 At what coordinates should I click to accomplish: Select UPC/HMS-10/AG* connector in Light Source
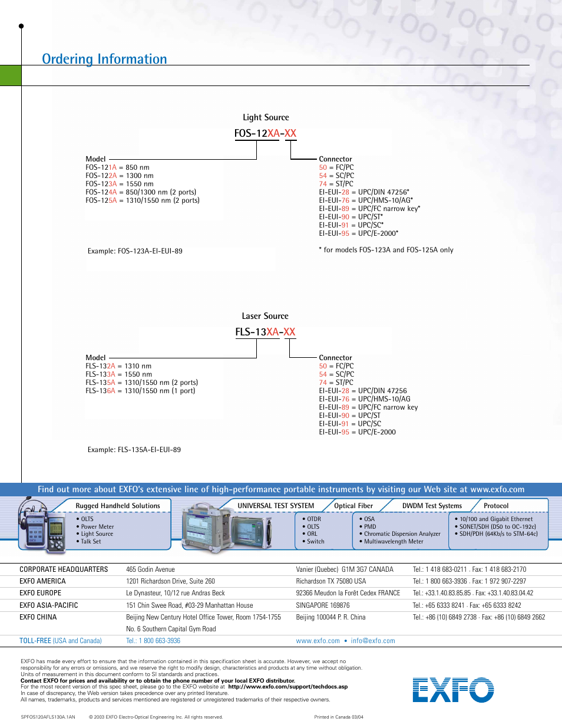tap(366, 200)
